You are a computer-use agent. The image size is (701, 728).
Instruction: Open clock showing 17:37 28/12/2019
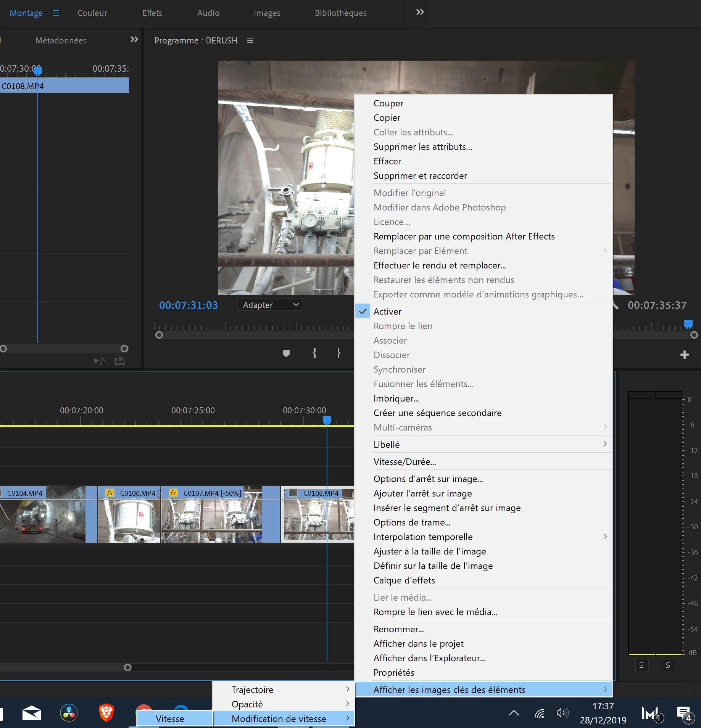coord(603,713)
